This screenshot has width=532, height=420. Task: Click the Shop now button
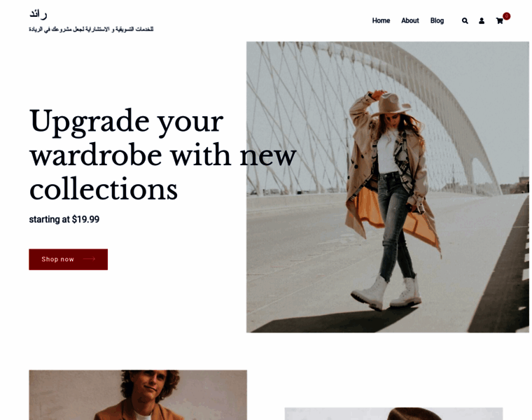pyautogui.click(x=68, y=259)
